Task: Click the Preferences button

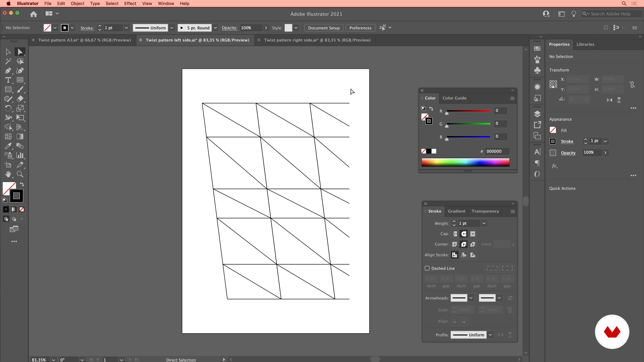Action: click(x=360, y=28)
